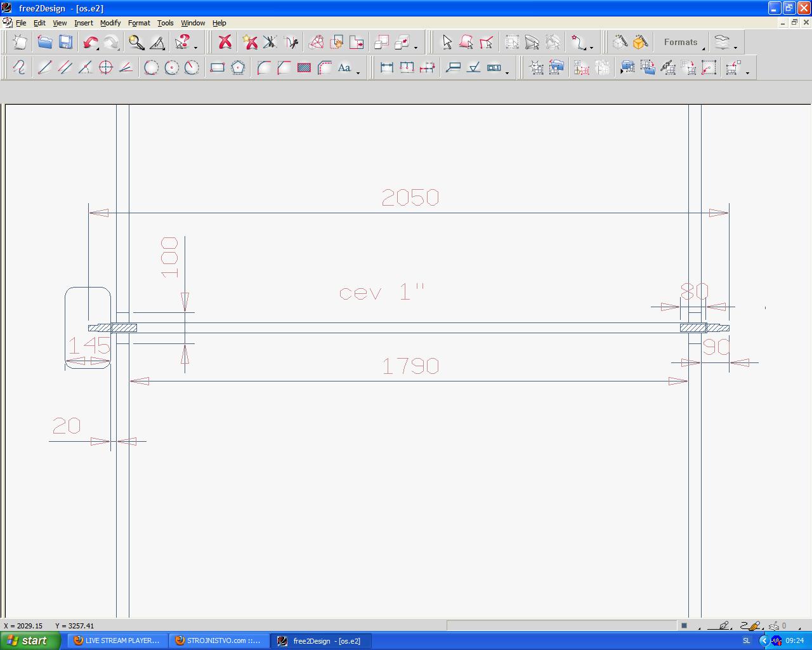Open the File menu
The width and height of the screenshot is (812, 650).
tap(21, 23)
